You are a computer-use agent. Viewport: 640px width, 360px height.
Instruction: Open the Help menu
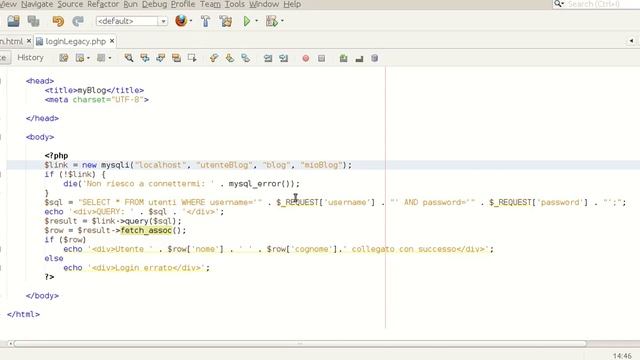[292, 4]
